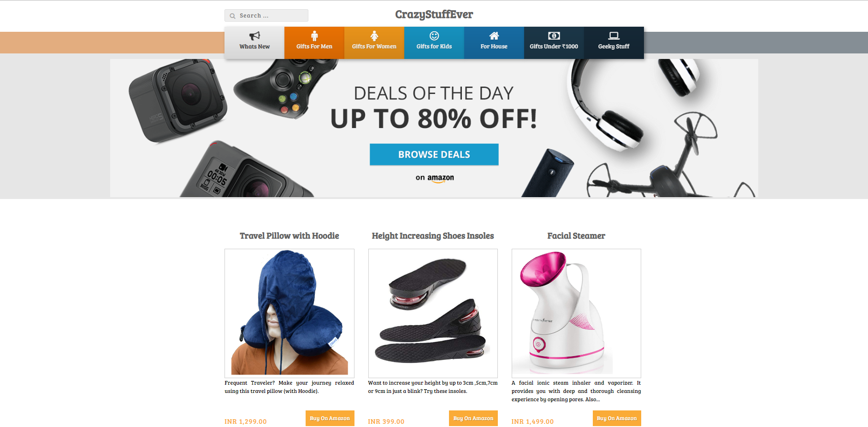Click the laptop icon for Geeky Stuff

point(614,36)
